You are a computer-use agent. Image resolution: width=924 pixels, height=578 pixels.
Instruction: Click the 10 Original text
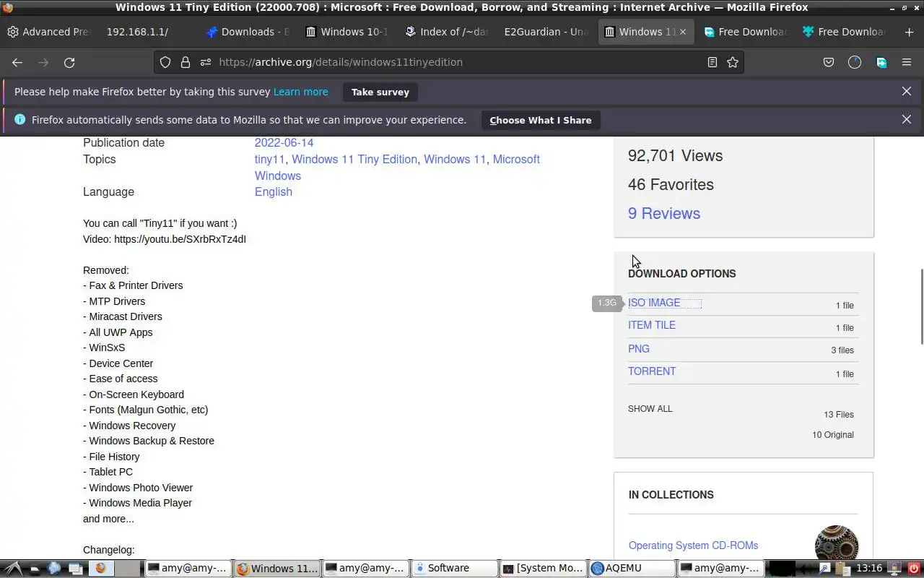[x=833, y=435]
